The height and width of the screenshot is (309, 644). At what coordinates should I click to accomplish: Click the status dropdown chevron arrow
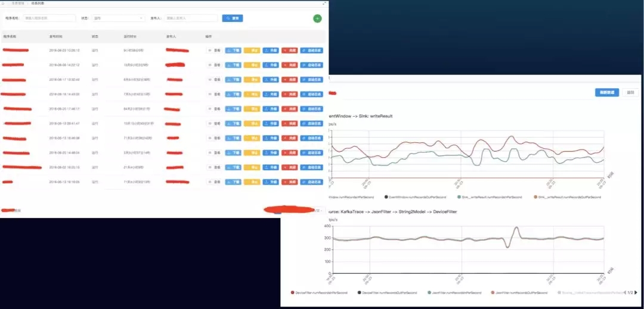(142, 18)
